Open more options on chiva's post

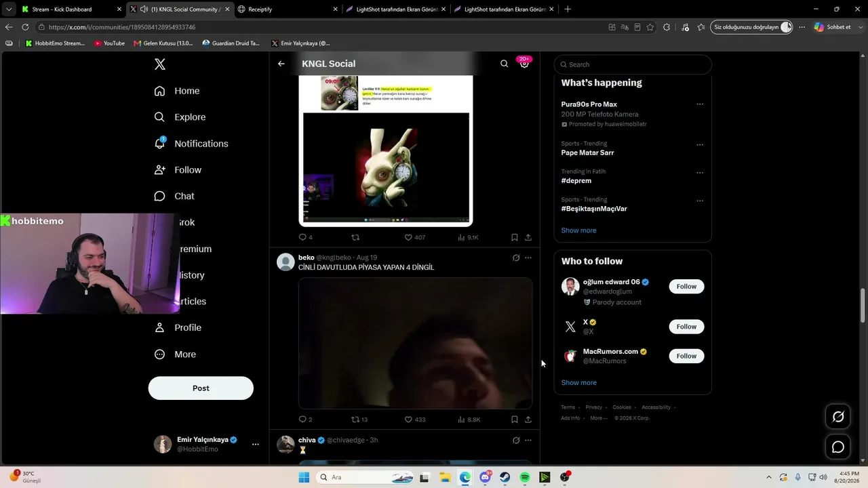(x=528, y=440)
